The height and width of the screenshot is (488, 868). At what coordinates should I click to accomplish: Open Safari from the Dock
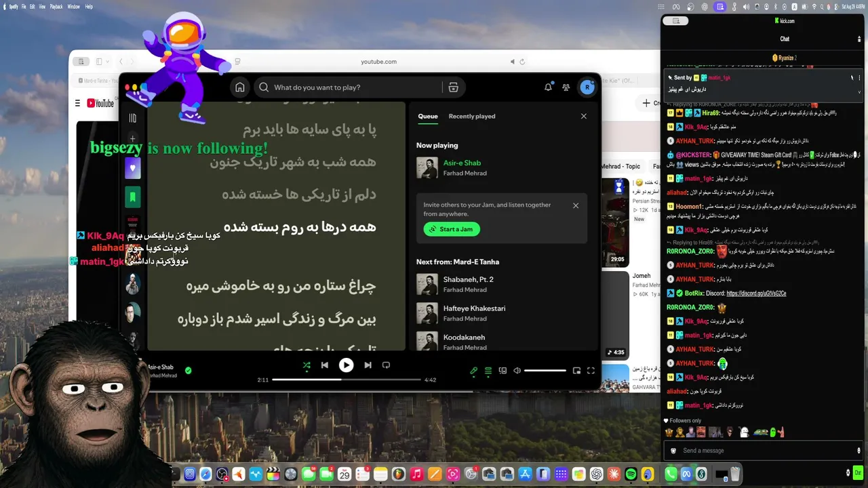click(x=205, y=474)
